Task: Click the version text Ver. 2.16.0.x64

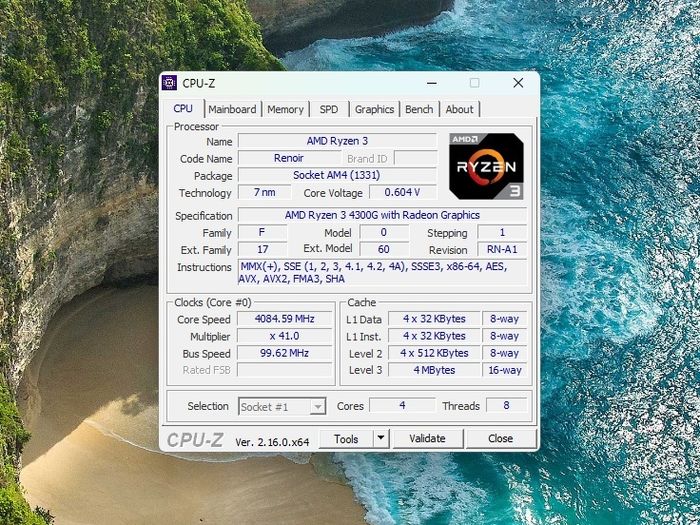Action: click(x=272, y=442)
